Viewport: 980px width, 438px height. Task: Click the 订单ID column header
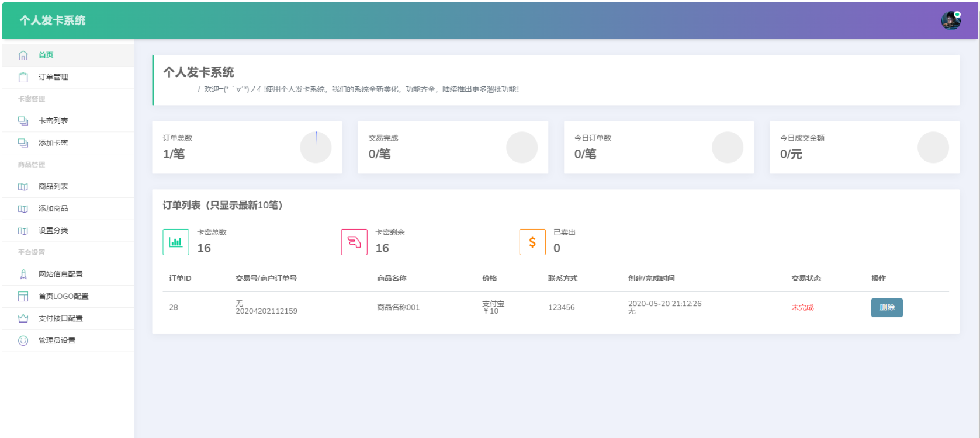[x=180, y=279]
